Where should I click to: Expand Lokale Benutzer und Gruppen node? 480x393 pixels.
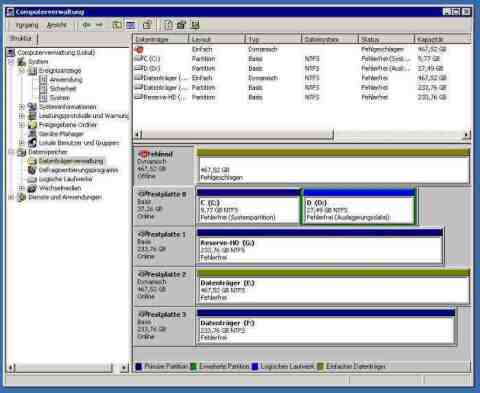point(22,143)
